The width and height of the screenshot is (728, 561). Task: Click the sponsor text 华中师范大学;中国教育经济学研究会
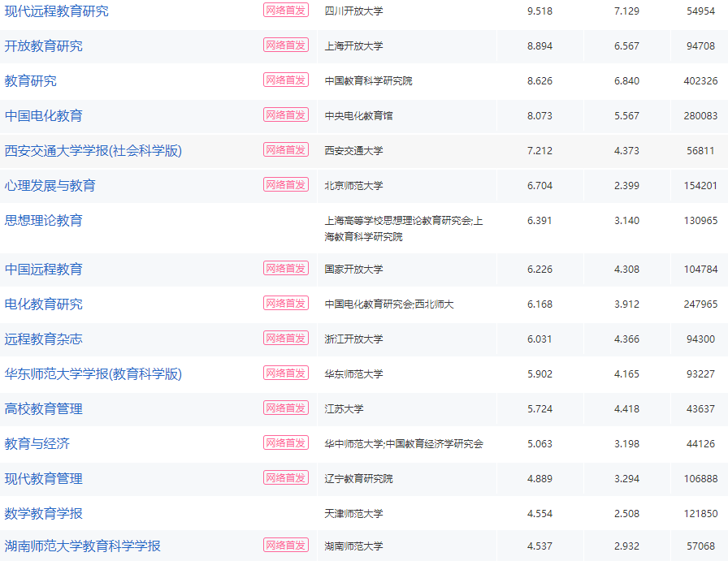click(404, 443)
